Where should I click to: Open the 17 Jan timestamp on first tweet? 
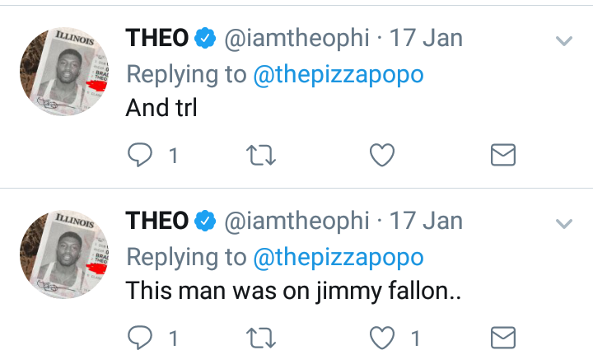(x=426, y=38)
